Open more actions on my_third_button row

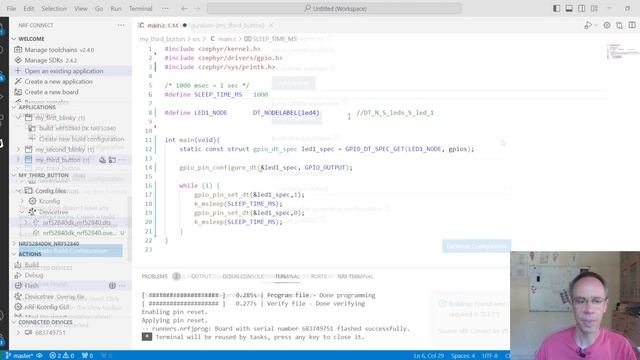pyautogui.click(x=122, y=160)
